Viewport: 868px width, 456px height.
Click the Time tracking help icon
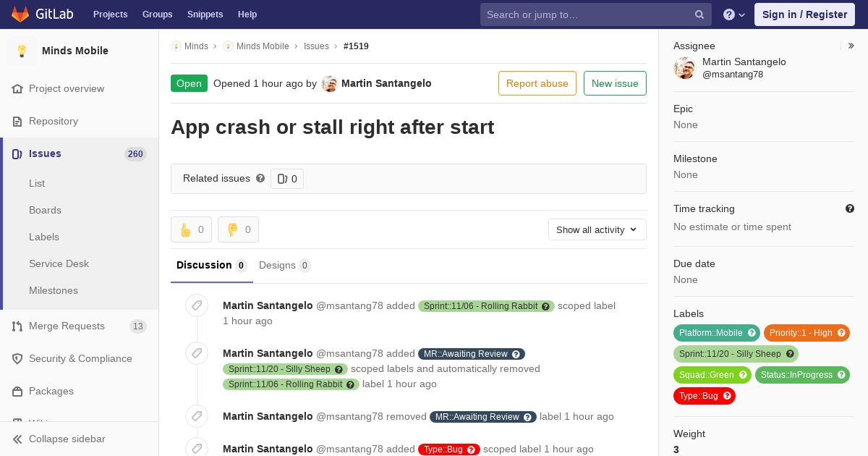pyautogui.click(x=850, y=208)
